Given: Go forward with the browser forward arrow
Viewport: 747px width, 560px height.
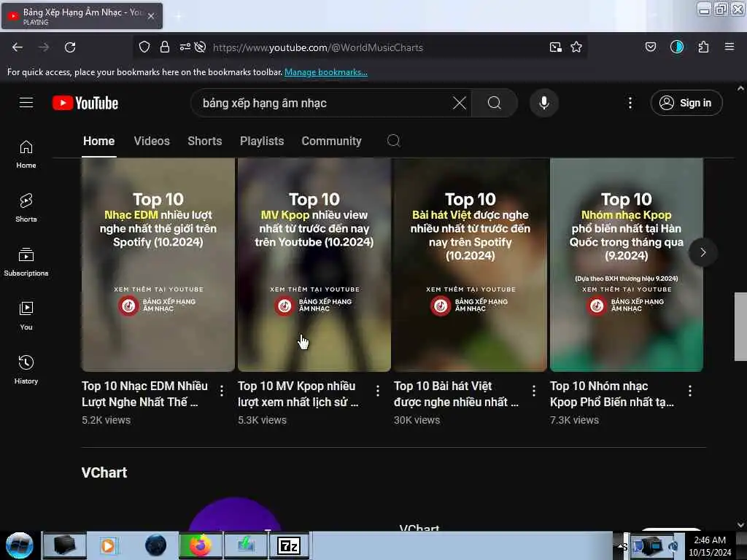Looking at the screenshot, I should coord(44,47).
